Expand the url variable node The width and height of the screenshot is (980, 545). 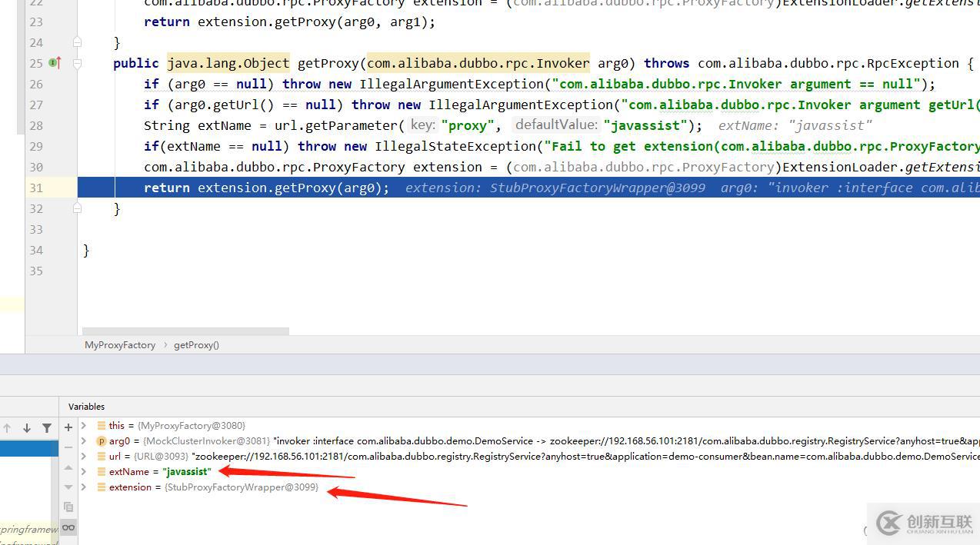click(84, 457)
